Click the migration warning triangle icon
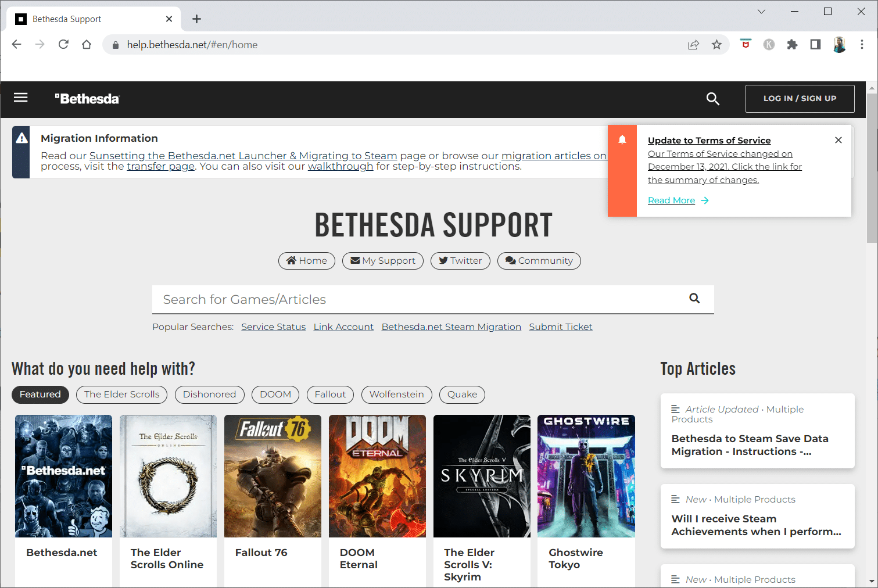This screenshot has height=588, width=878. coord(21,138)
